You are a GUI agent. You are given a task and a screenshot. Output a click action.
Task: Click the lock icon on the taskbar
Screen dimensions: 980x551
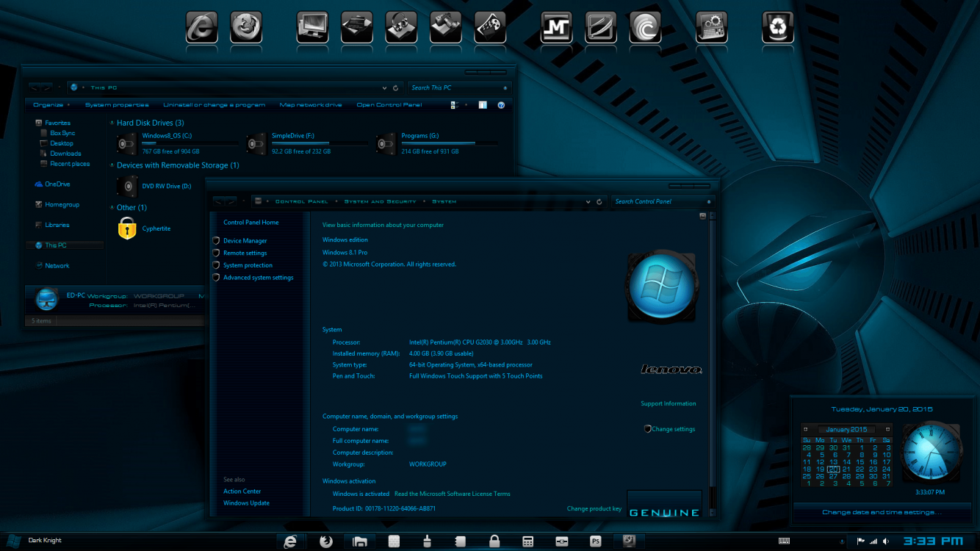click(x=494, y=541)
